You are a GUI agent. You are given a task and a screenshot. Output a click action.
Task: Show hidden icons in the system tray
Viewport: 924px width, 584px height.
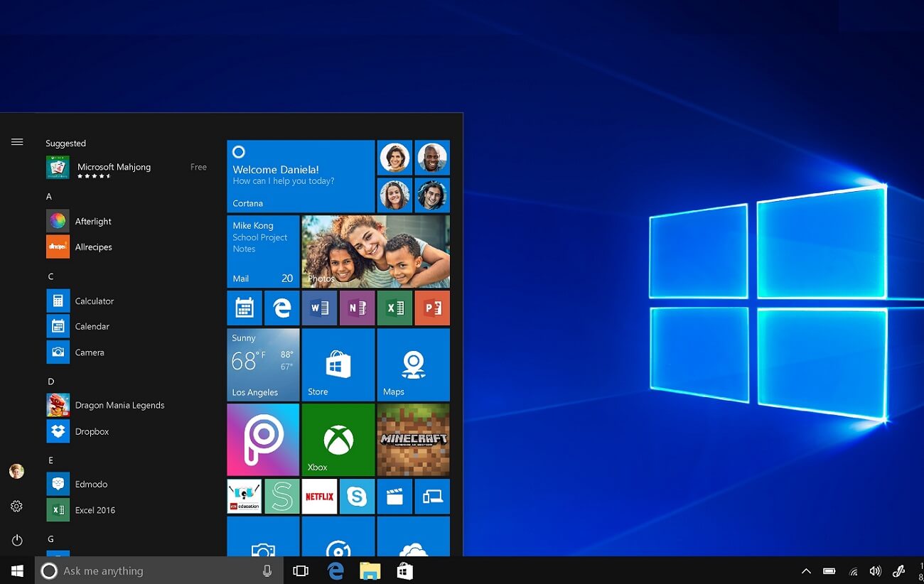(806, 571)
